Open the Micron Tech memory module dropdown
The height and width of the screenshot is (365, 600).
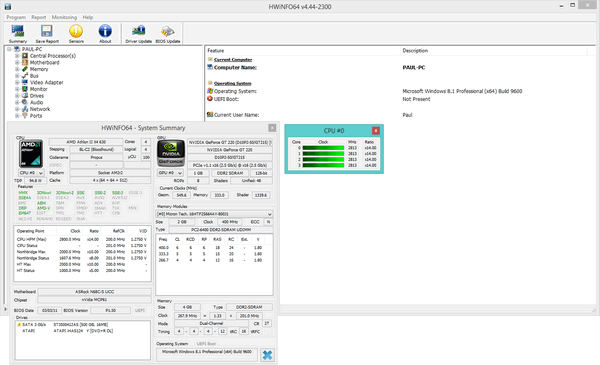pyautogui.click(x=214, y=214)
